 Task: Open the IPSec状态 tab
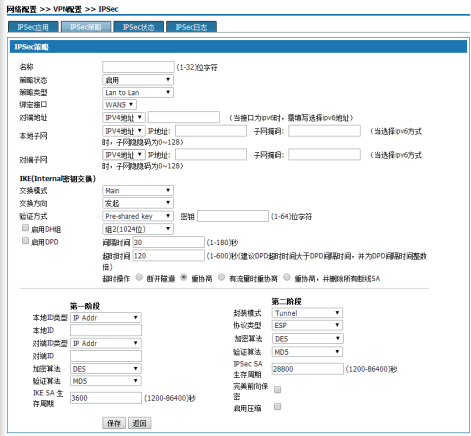tap(139, 27)
